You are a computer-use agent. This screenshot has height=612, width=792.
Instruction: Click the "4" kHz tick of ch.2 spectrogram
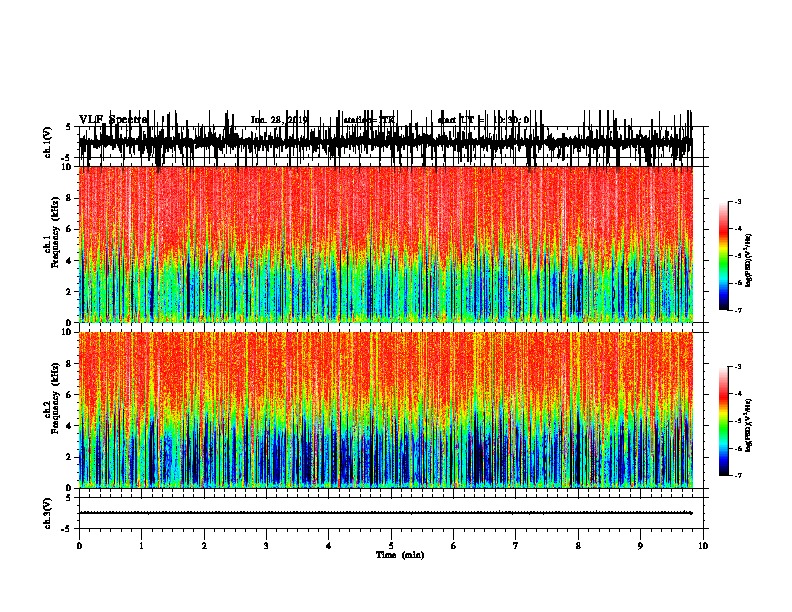[x=70, y=426]
